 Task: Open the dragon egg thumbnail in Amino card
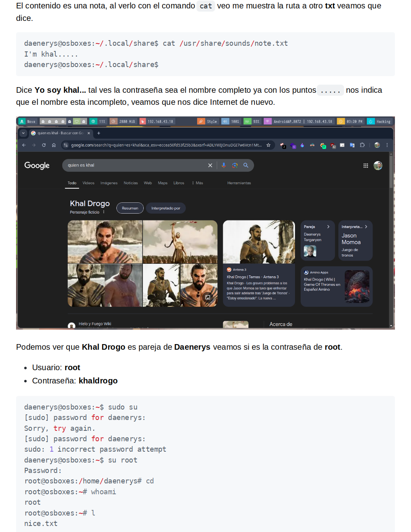click(357, 286)
